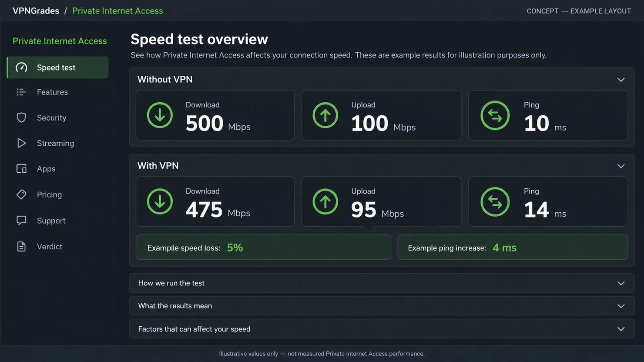Image resolution: width=644 pixels, height=362 pixels.
Task: Click the How we run the test row
Action: tap(382, 283)
